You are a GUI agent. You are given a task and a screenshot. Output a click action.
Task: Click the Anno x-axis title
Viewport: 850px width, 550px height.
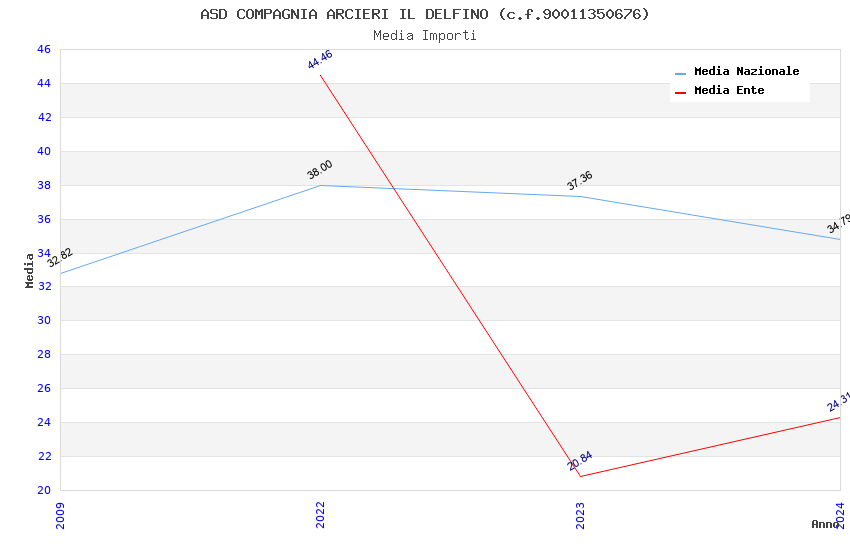(x=825, y=524)
